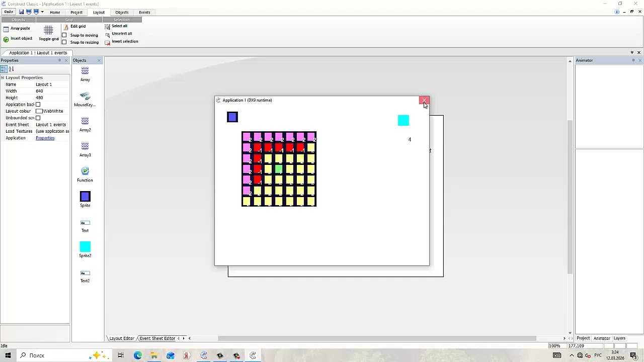The height and width of the screenshot is (362, 644).
Task: Open the Events ribbon tab
Action: (x=144, y=12)
